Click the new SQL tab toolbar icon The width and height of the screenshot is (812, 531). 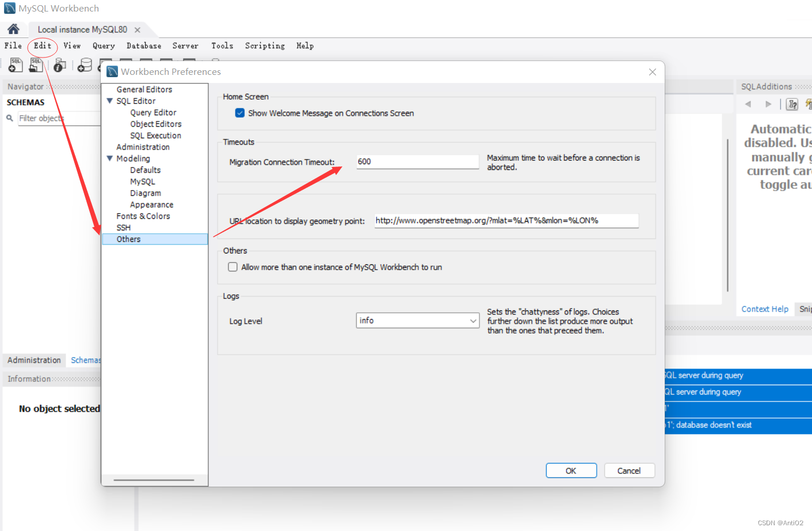16,65
